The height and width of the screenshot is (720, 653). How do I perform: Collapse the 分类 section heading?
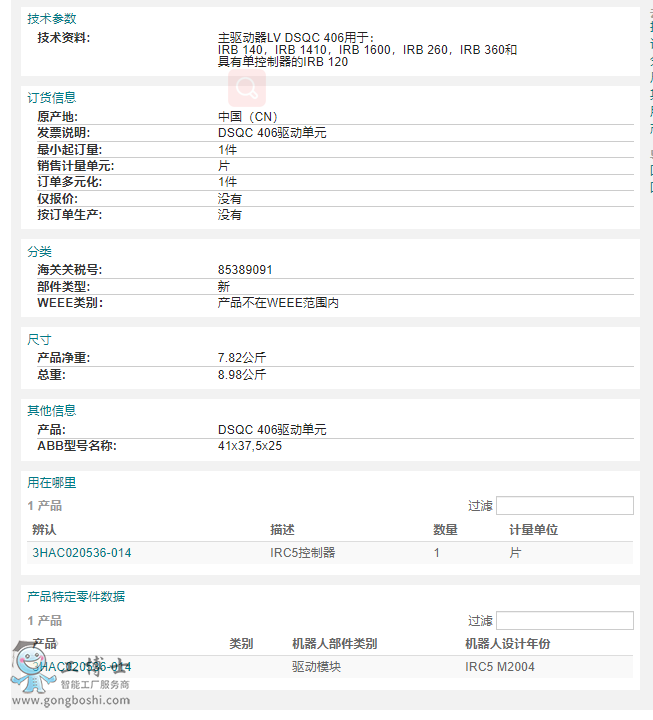[39, 251]
